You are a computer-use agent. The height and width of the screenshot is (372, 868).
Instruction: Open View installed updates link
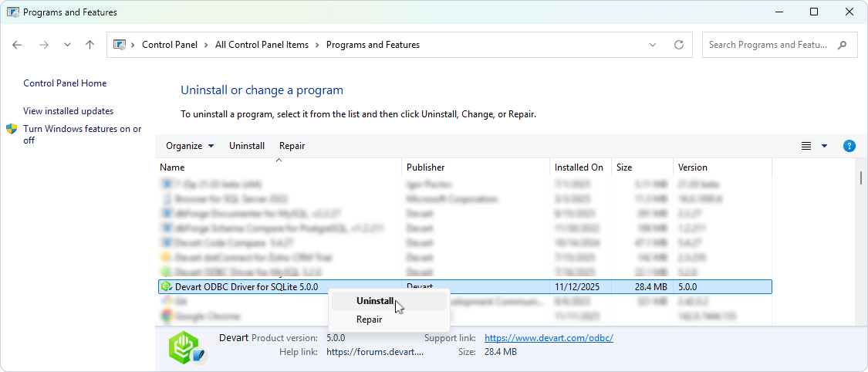pos(68,111)
